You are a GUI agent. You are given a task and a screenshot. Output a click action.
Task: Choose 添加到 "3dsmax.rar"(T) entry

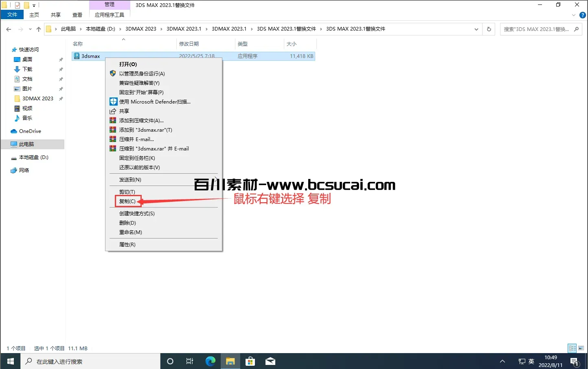point(164,130)
